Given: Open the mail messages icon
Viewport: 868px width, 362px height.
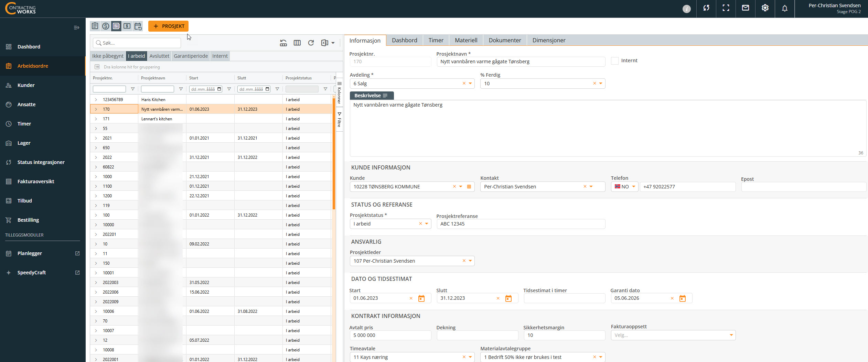Looking at the screenshot, I should click(746, 8).
